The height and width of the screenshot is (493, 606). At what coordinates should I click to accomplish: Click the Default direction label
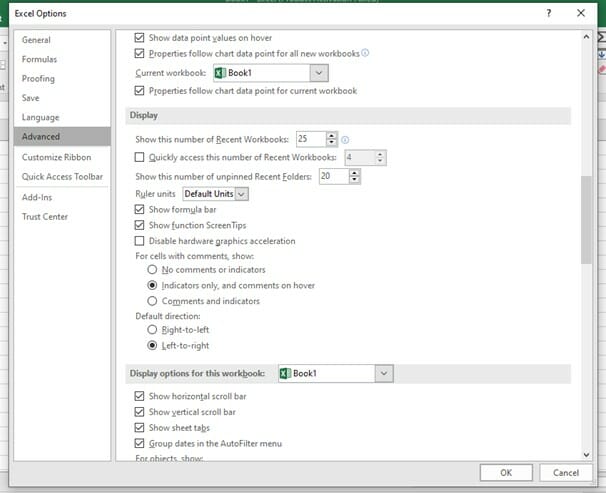168,316
